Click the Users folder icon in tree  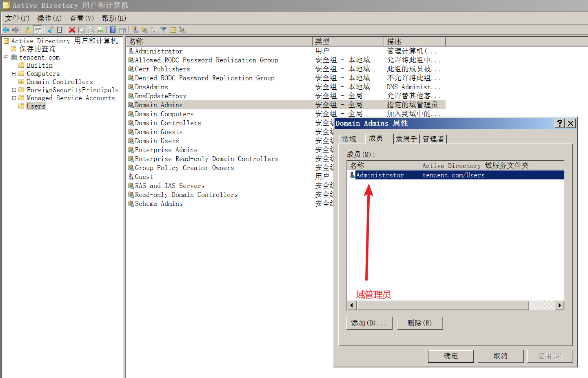pos(22,106)
